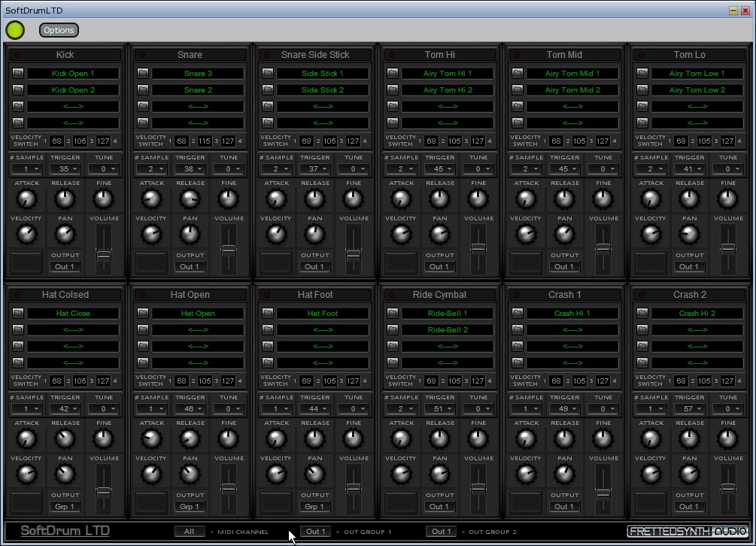The height and width of the screenshot is (546, 756).
Task: Click folder icon beside Airy Tom Mid 1
Action: pyautogui.click(x=518, y=73)
